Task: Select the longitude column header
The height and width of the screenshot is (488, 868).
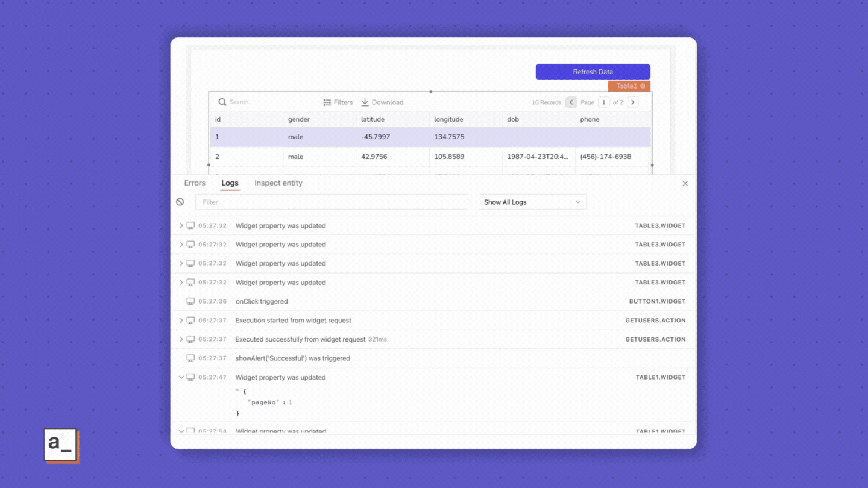Action: point(448,119)
